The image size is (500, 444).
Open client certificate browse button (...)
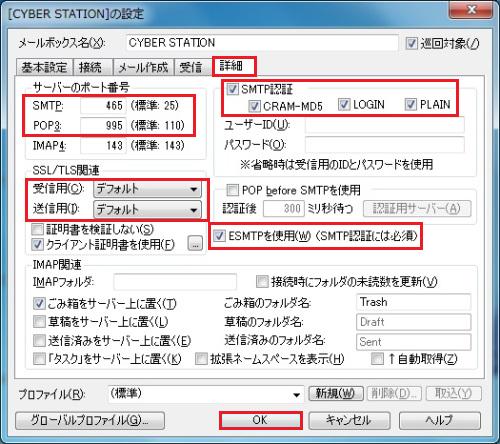195,243
